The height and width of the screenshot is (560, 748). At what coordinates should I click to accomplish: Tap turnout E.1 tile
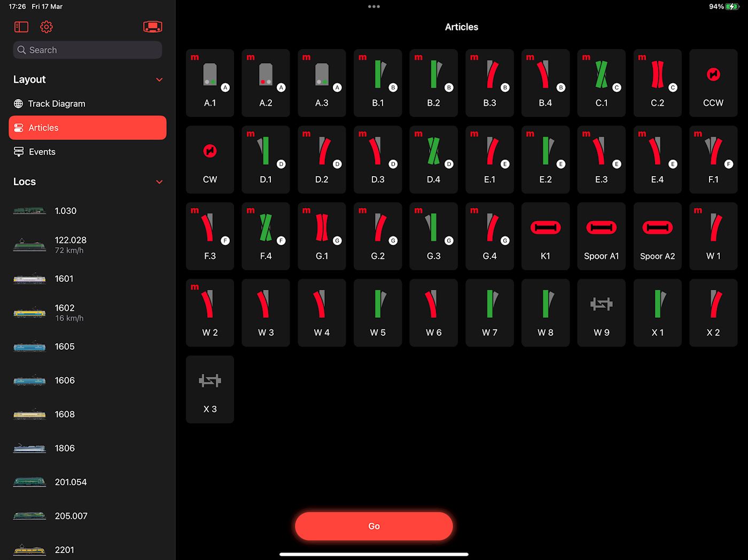click(x=489, y=160)
